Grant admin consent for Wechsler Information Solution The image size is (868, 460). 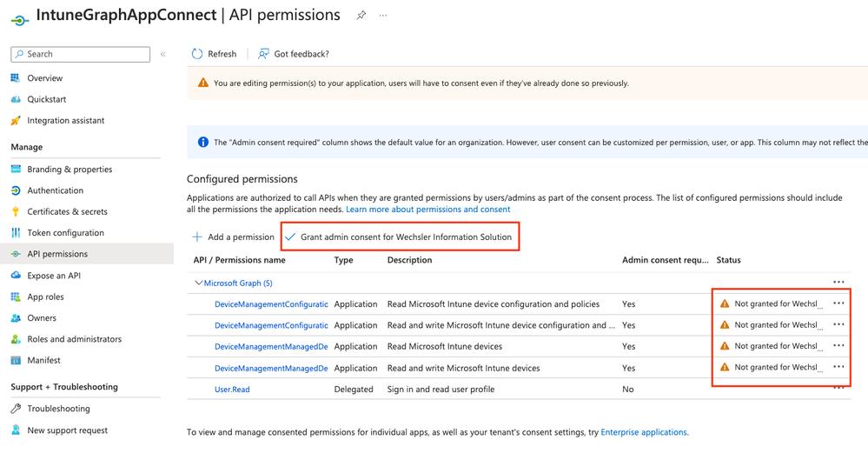(401, 237)
